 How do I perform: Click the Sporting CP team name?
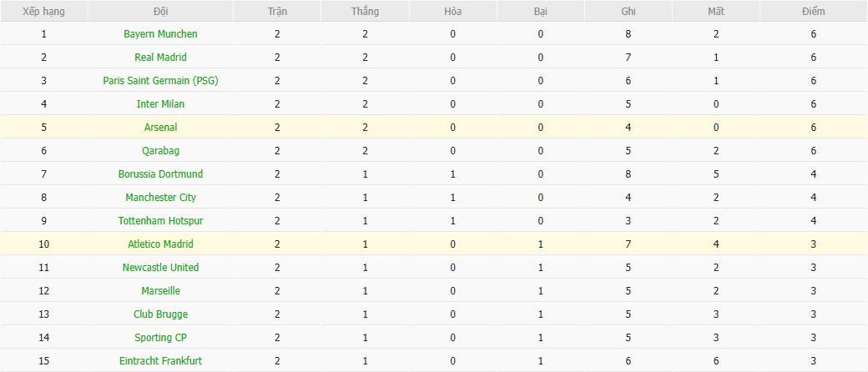click(x=160, y=338)
